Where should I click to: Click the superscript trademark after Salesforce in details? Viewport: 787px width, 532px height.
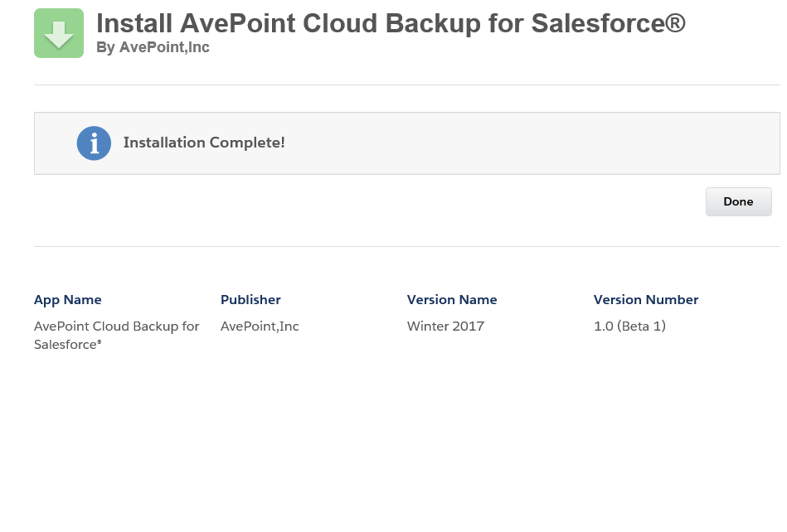coord(100,342)
